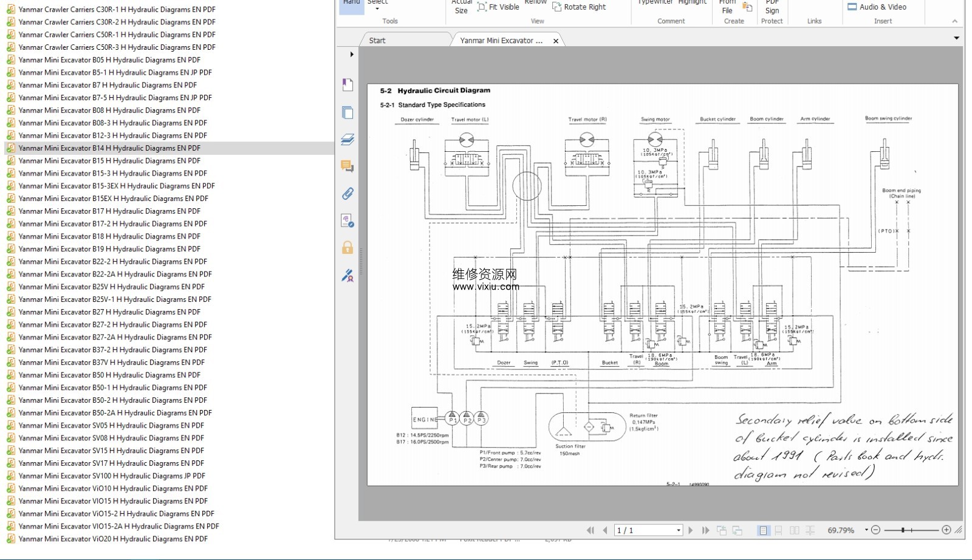Screen dimensions: 972x560
Task: Open the Select tool dropdown arrow
Action: [377, 9]
